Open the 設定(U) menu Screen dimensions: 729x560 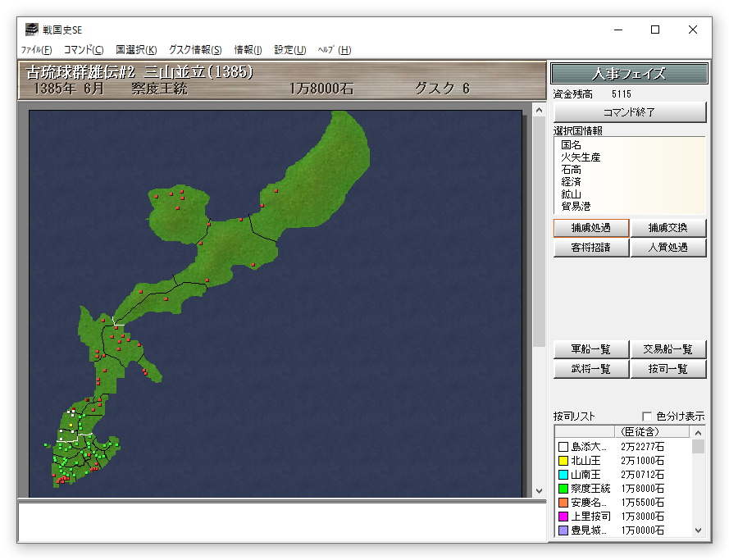(x=289, y=50)
